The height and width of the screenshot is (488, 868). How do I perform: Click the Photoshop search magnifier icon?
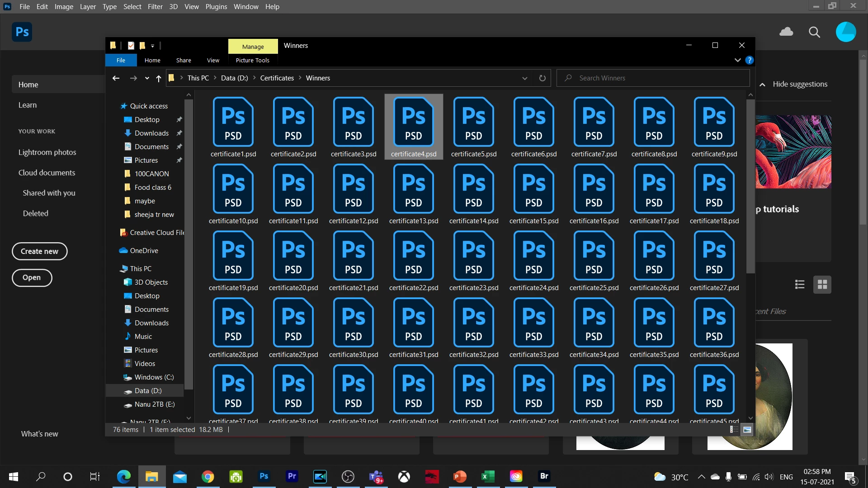814,32
